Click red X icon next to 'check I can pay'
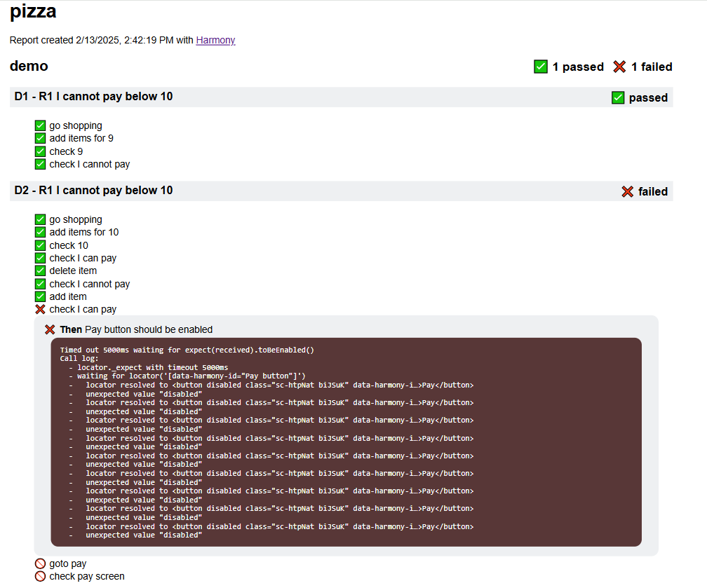Screen dimensions: 707x588 (x=40, y=309)
